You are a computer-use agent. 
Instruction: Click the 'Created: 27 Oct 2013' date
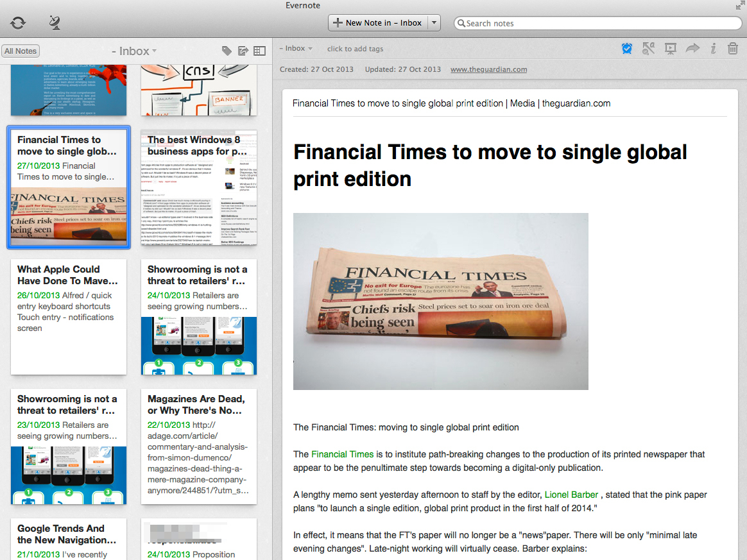[316, 69]
